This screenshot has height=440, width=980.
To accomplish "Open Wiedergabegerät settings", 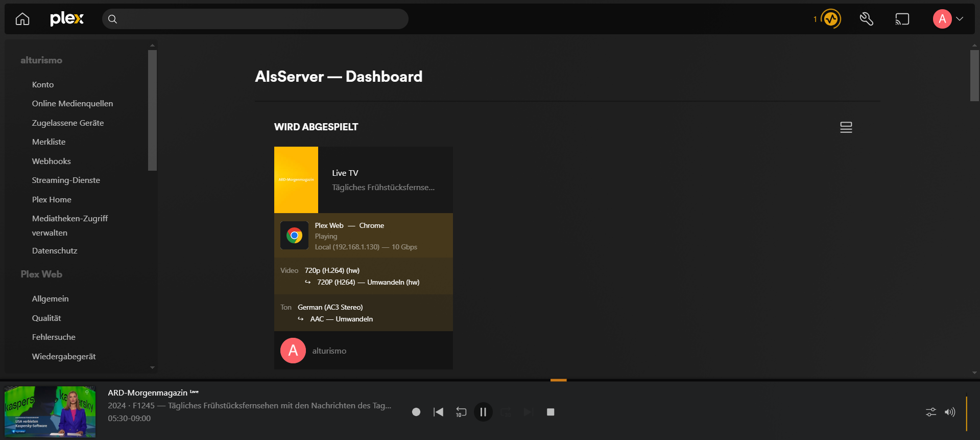I will (64, 356).
